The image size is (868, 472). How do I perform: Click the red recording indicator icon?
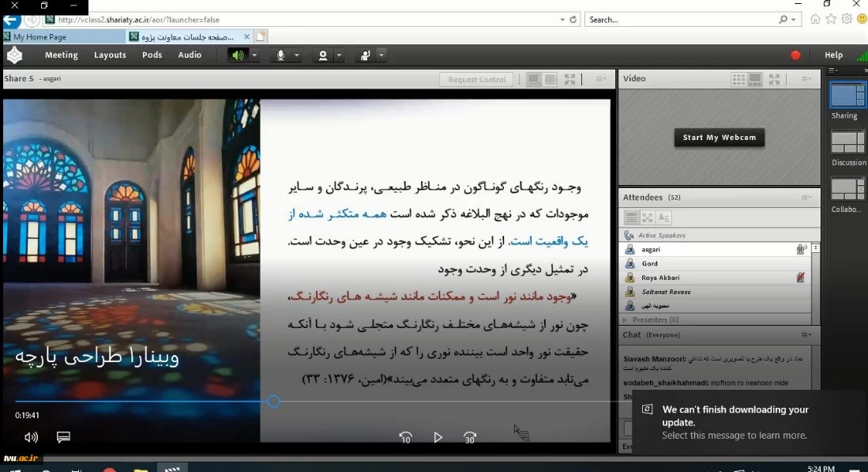[795, 55]
